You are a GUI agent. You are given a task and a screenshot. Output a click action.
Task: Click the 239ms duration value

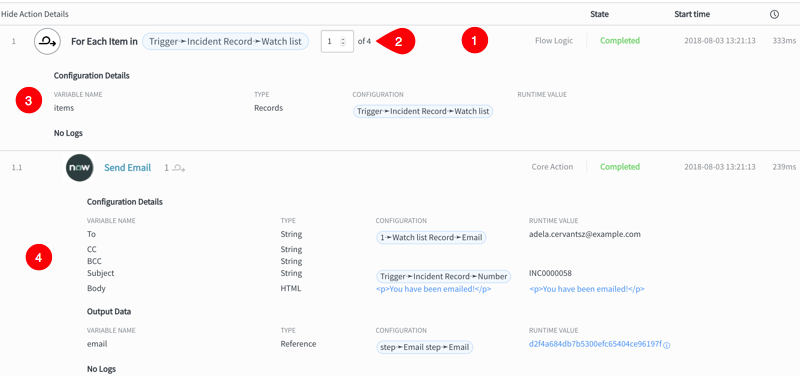(784, 167)
